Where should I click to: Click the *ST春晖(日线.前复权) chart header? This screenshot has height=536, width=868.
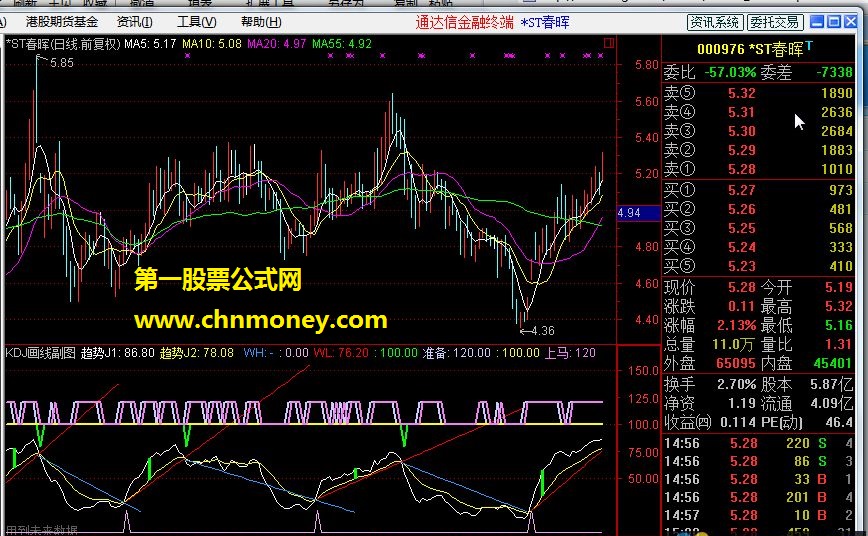(x=63, y=44)
